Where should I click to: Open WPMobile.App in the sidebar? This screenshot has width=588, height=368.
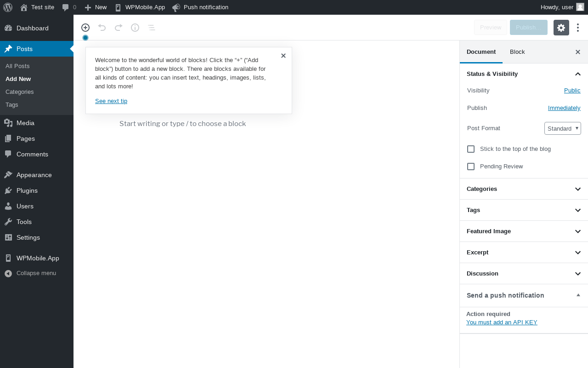[x=37, y=258]
